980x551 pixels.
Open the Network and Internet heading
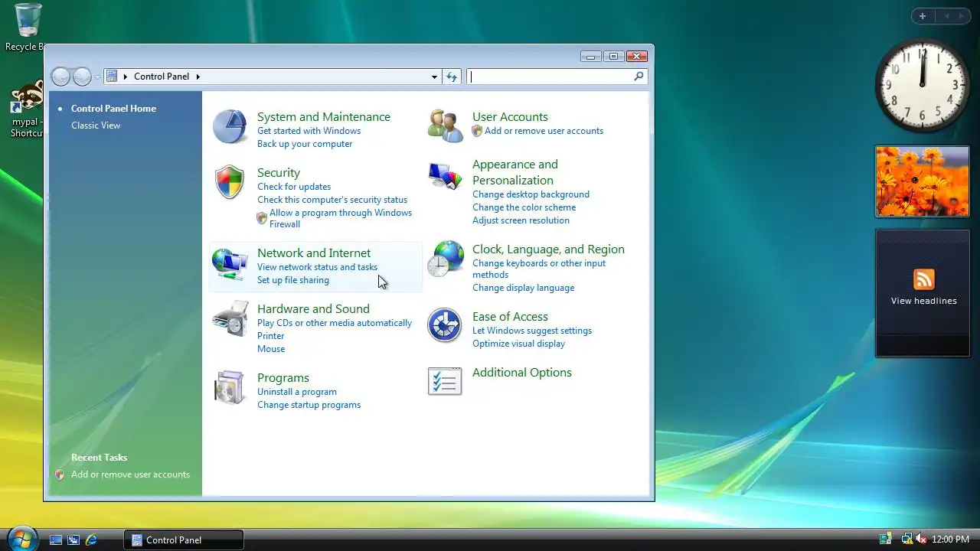314,253
